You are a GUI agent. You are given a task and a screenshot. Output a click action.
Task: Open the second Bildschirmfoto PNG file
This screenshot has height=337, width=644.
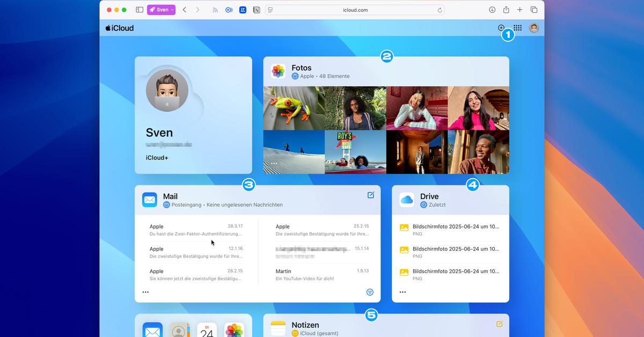450,252
